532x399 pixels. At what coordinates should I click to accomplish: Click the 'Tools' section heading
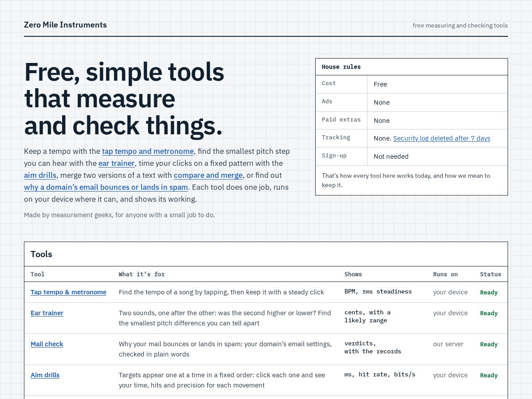click(x=41, y=254)
